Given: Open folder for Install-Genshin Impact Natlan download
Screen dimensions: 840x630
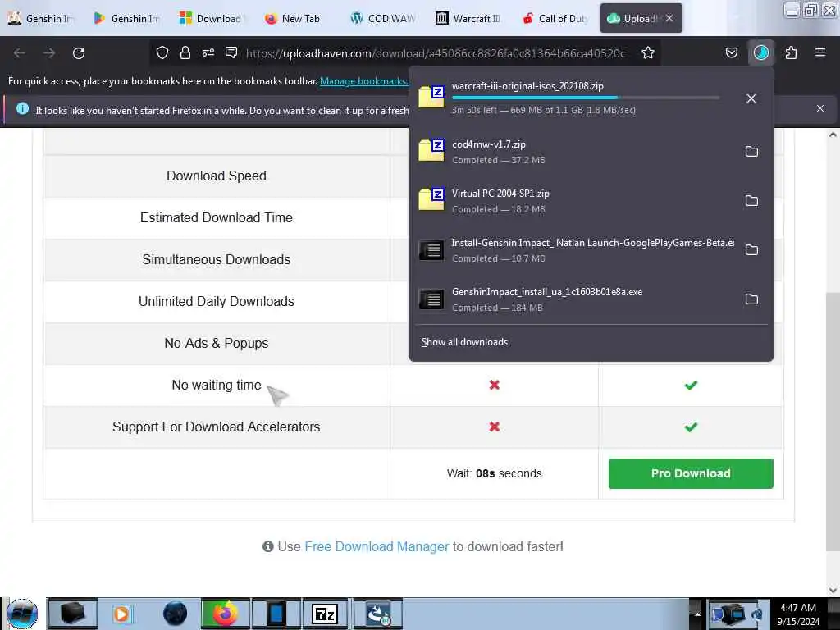Looking at the screenshot, I should pyautogui.click(x=751, y=250).
